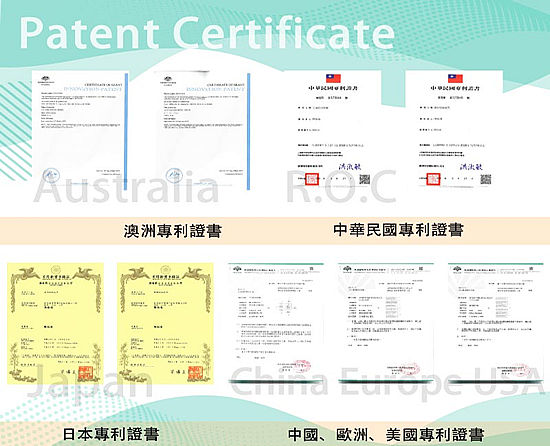Open the second Australian innovation patent certificate
The width and height of the screenshot is (550, 446).
tap(202, 131)
